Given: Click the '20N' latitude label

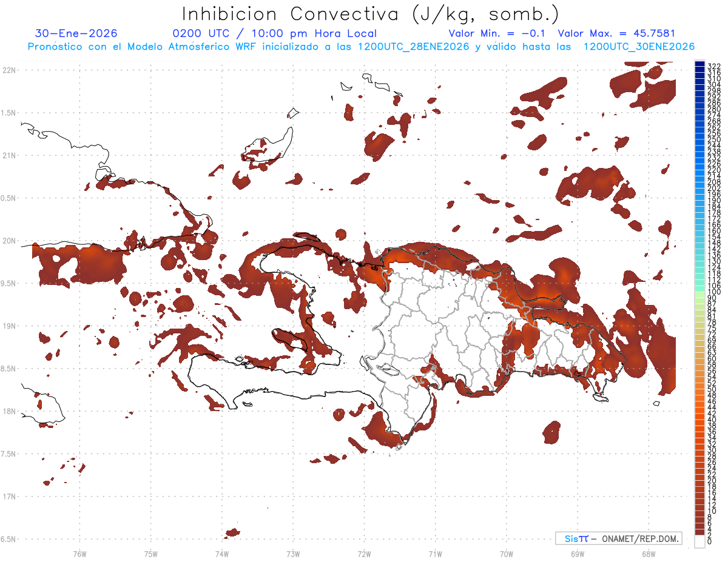Looking at the screenshot, I should [9, 241].
